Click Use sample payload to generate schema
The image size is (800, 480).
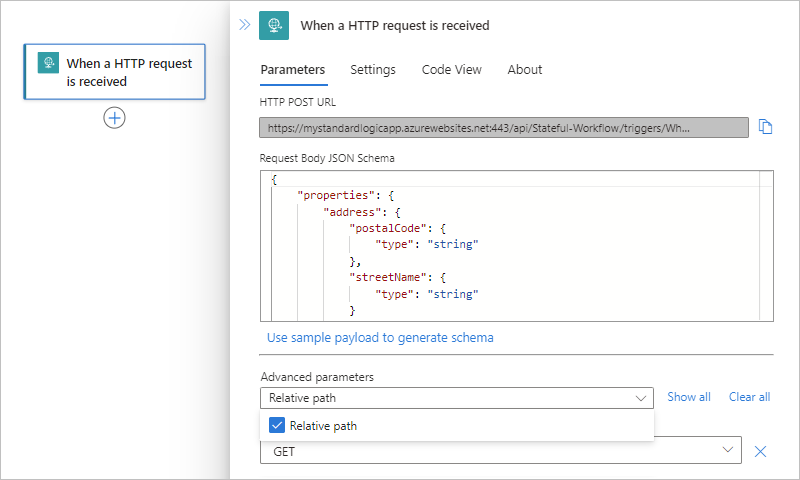pyautogui.click(x=379, y=338)
